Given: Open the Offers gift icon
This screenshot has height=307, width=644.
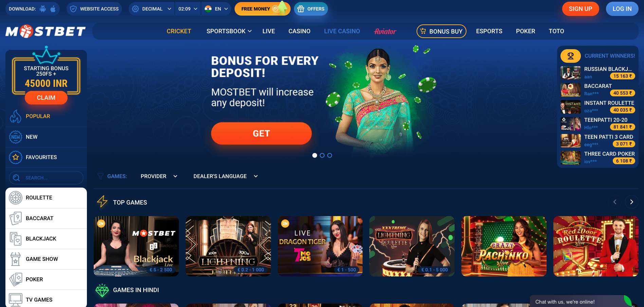Looking at the screenshot, I should [301, 9].
